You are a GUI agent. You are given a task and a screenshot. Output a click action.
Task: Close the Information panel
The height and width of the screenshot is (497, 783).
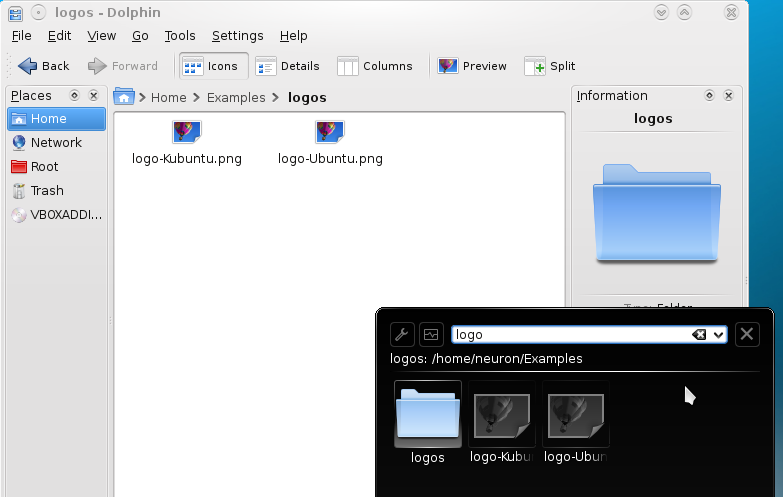click(x=729, y=95)
